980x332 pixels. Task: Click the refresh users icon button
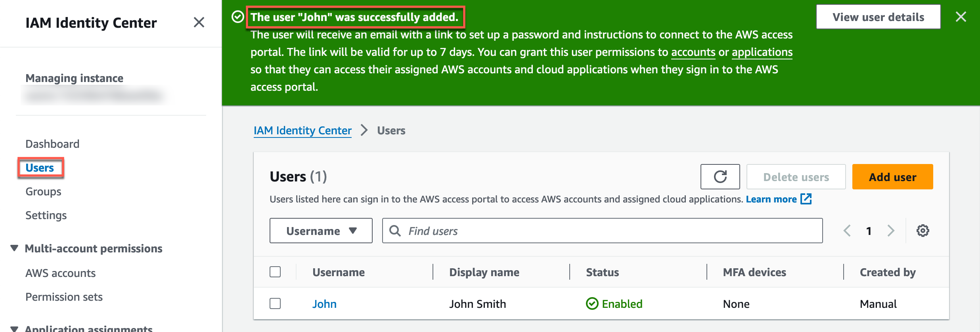pyautogui.click(x=720, y=177)
